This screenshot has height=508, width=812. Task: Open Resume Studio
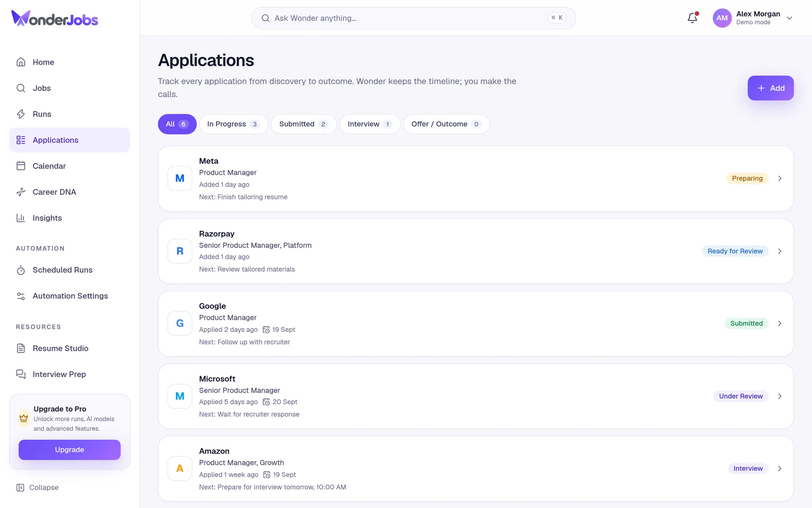(69, 348)
